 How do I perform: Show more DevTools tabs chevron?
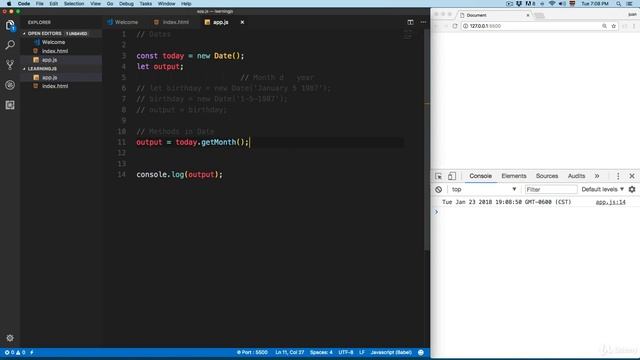[x=597, y=176]
